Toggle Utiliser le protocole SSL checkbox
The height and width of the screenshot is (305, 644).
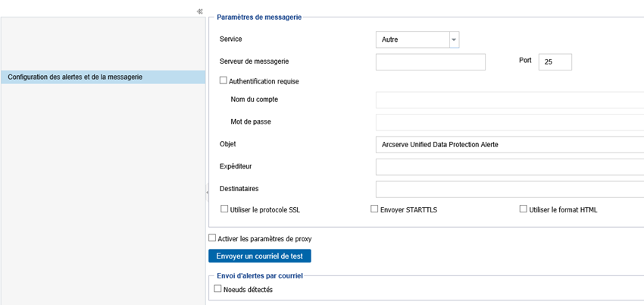pyautogui.click(x=224, y=209)
